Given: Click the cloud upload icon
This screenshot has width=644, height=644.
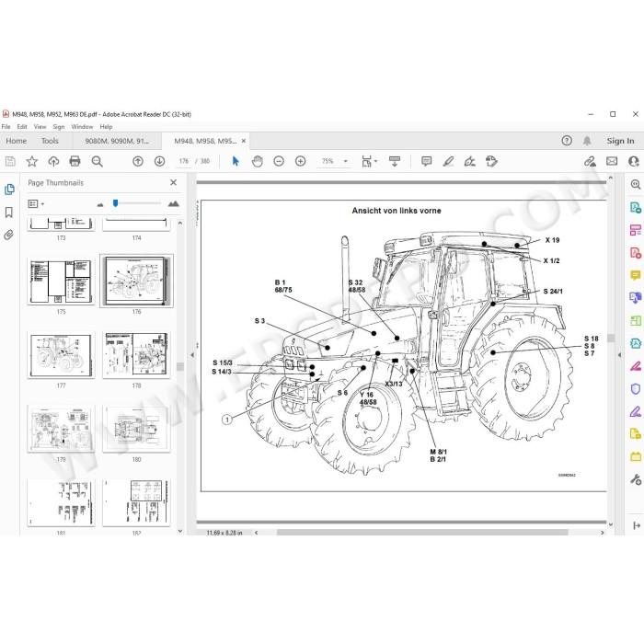Looking at the screenshot, I should click(53, 161).
